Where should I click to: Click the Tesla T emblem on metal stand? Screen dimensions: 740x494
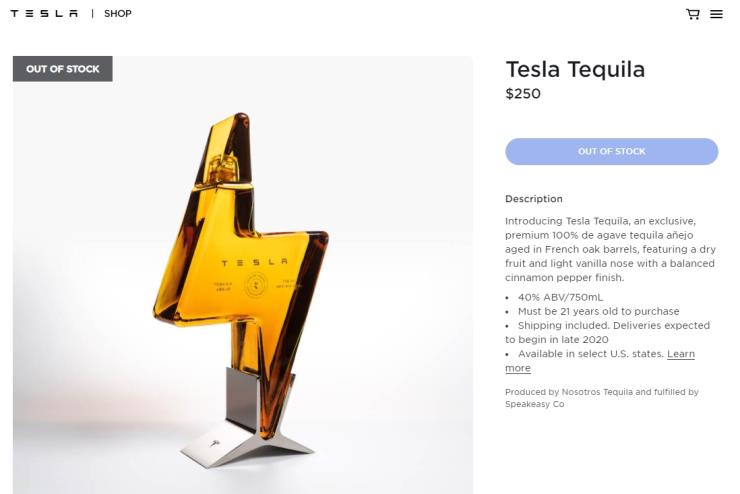tap(213, 441)
